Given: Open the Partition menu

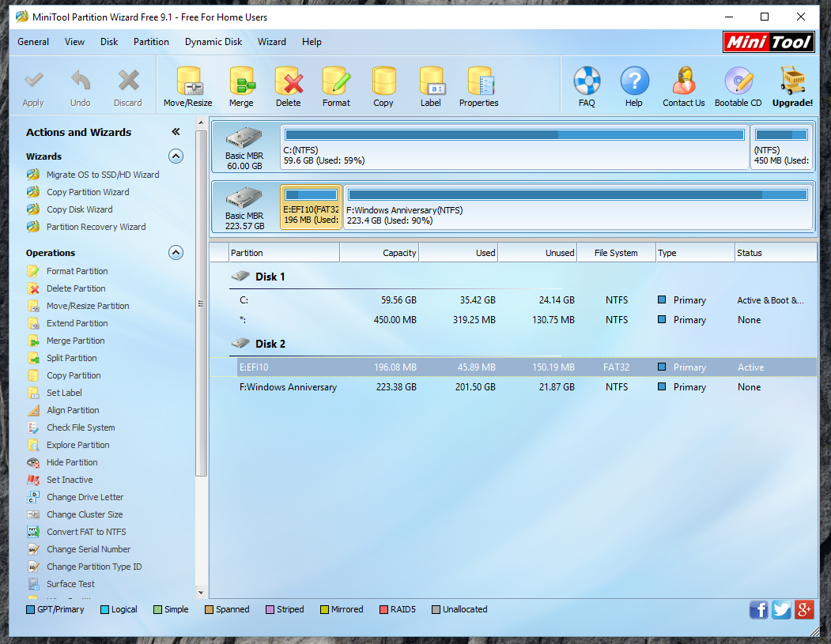Looking at the screenshot, I should tap(151, 42).
